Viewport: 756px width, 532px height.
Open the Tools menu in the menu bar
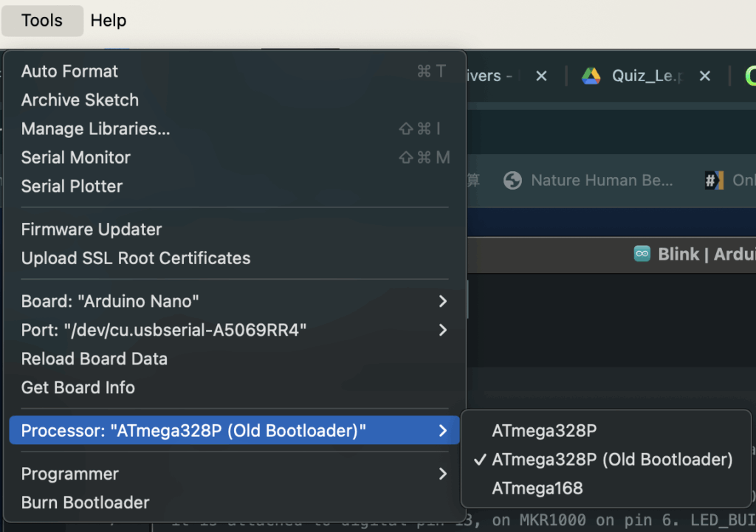click(x=42, y=21)
